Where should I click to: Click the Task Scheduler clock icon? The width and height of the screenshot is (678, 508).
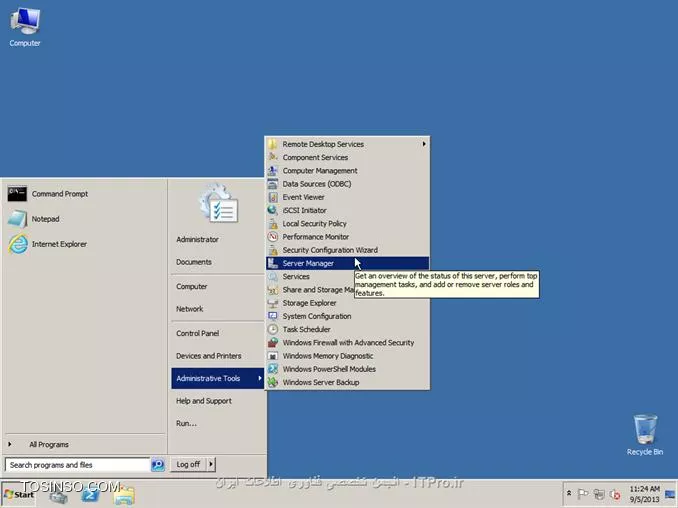pos(273,329)
